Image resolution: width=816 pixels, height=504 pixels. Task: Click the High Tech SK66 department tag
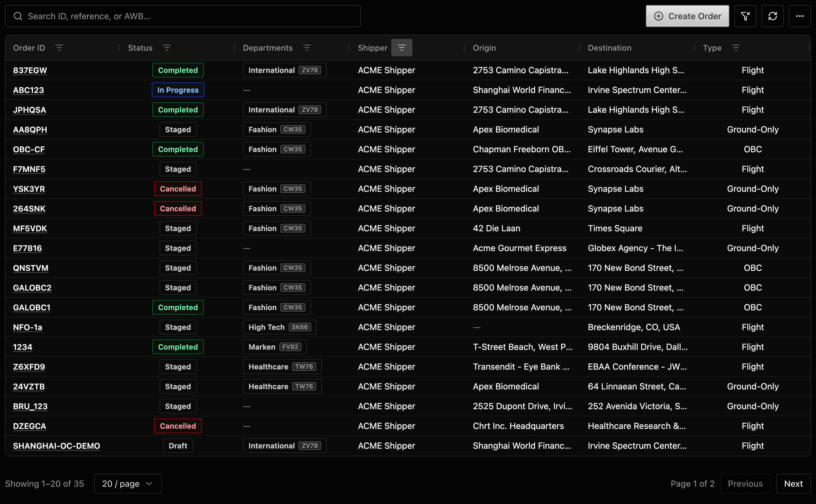tap(279, 327)
